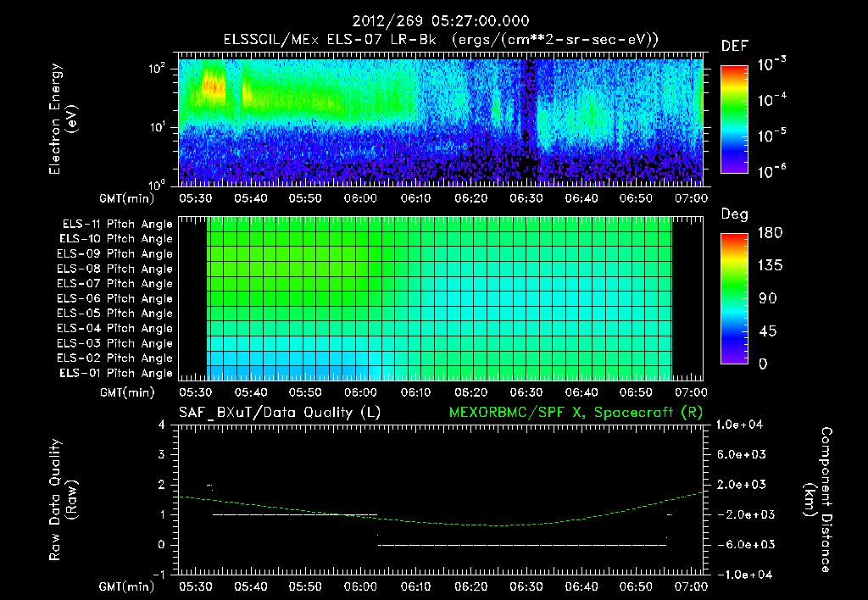This screenshot has width=868, height=600.
Task: Click the timestamp title 2012/269 05:27:00.000
Action: pyautogui.click(x=441, y=21)
